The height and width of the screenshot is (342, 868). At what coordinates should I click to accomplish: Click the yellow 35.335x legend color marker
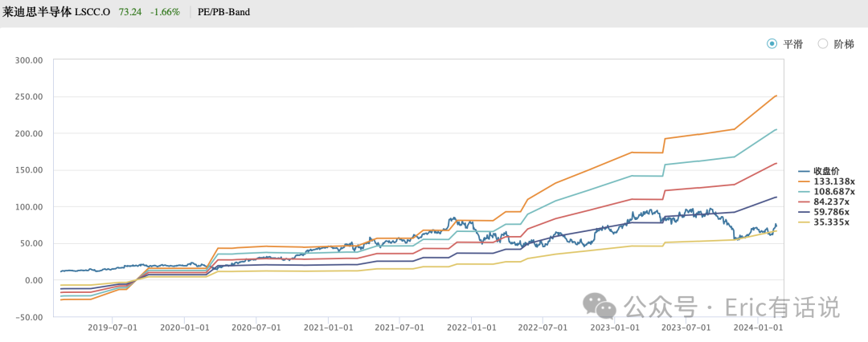(805, 222)
